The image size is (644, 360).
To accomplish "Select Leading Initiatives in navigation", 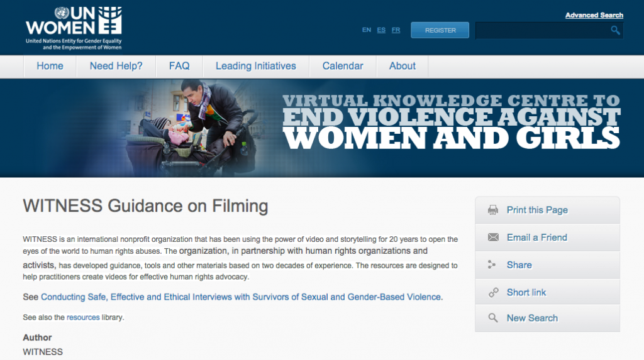I will (255, 66).
